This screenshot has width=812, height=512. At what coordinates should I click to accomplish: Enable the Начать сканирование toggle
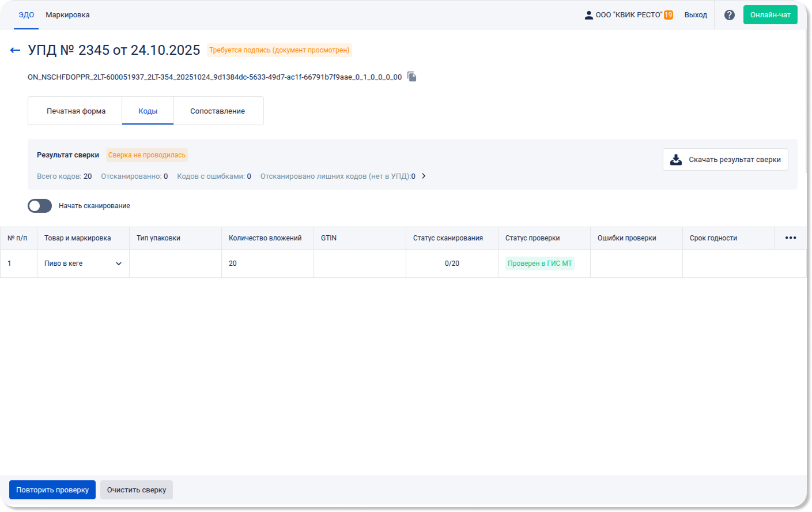pyautogui.click(x=40, y=206)
